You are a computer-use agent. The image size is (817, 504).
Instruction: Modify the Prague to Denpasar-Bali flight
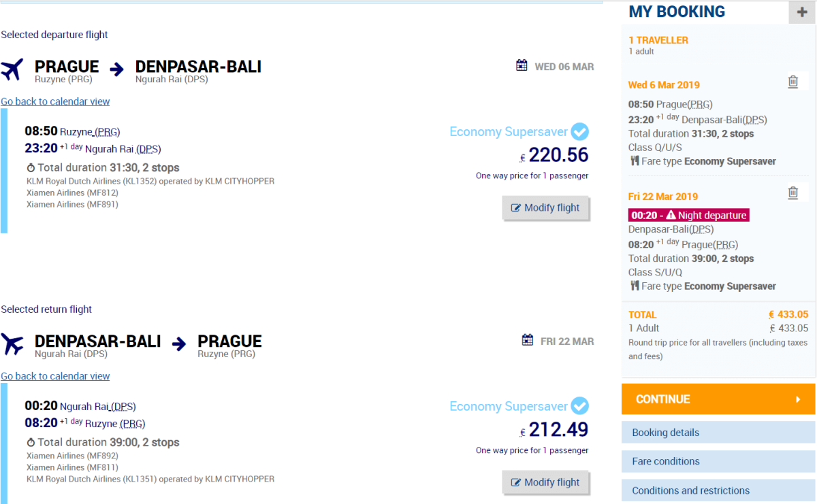tap(545, 208)
